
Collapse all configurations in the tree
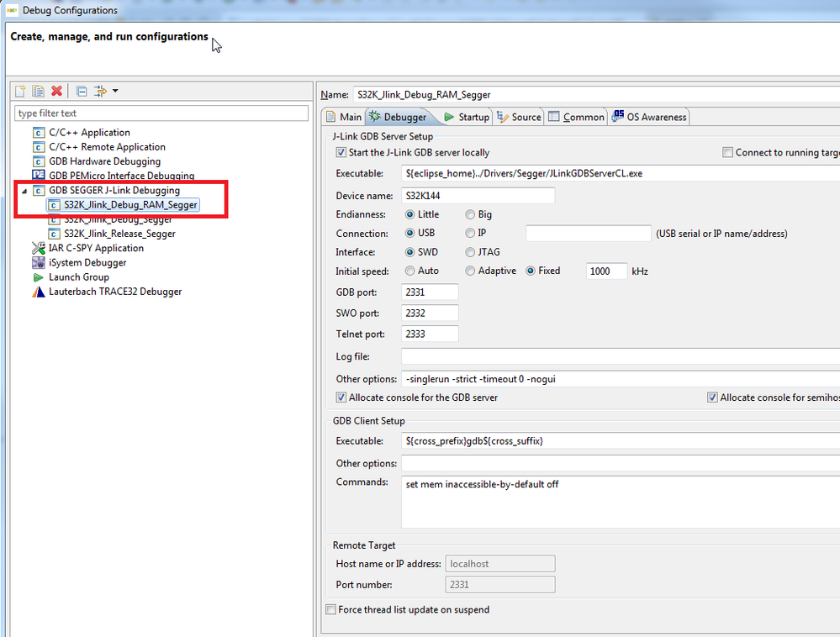point(82,91)
